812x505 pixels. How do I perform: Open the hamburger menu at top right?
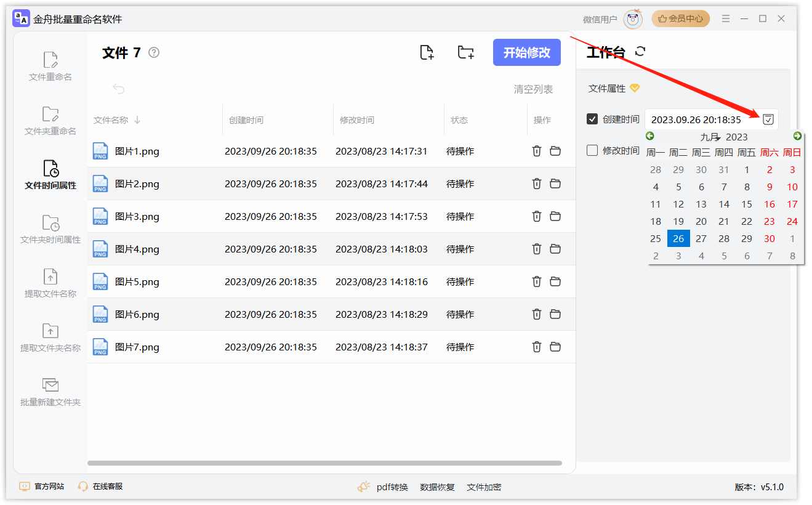click(x=726, y=18)
